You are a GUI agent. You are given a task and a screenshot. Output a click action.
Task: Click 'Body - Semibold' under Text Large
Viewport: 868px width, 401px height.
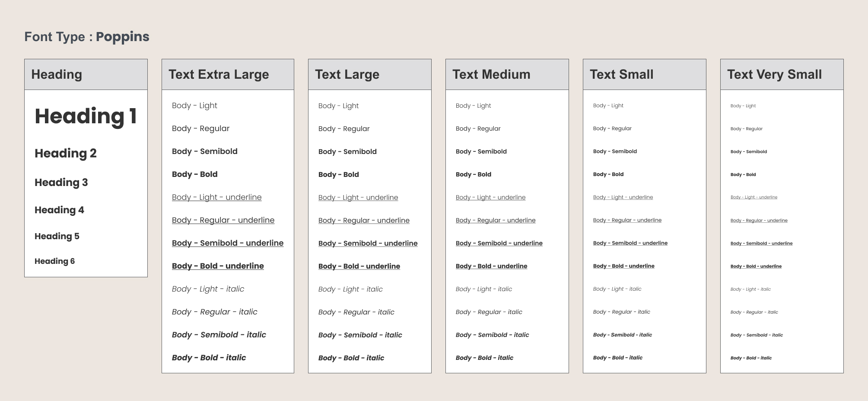tap(347, 152)
